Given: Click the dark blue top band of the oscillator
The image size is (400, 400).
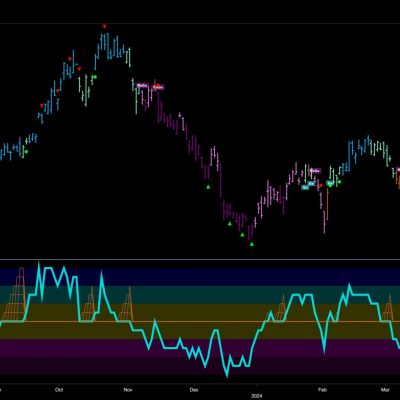Looking at the screenshot, I should (200, 276).
